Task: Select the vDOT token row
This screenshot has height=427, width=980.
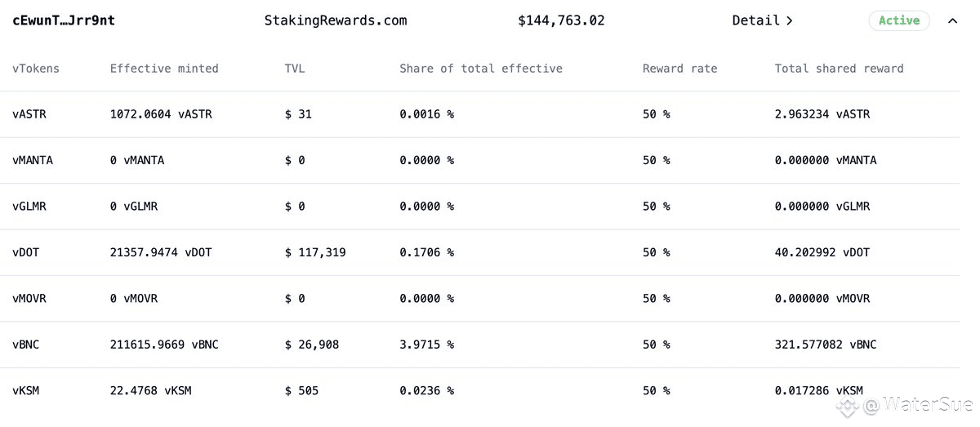Action: (26, 252)
